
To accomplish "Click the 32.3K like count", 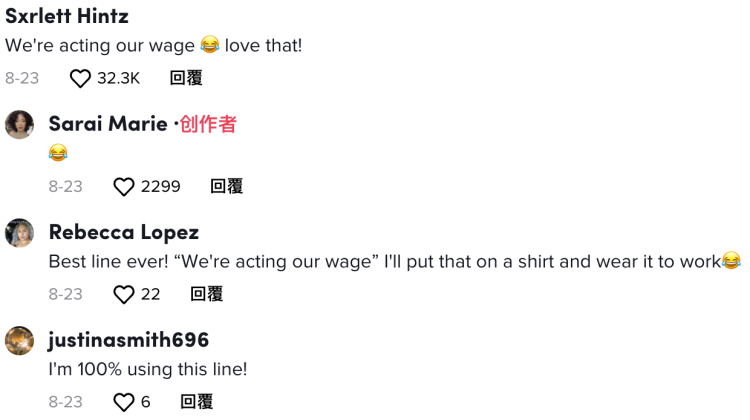I will point(118,78).
